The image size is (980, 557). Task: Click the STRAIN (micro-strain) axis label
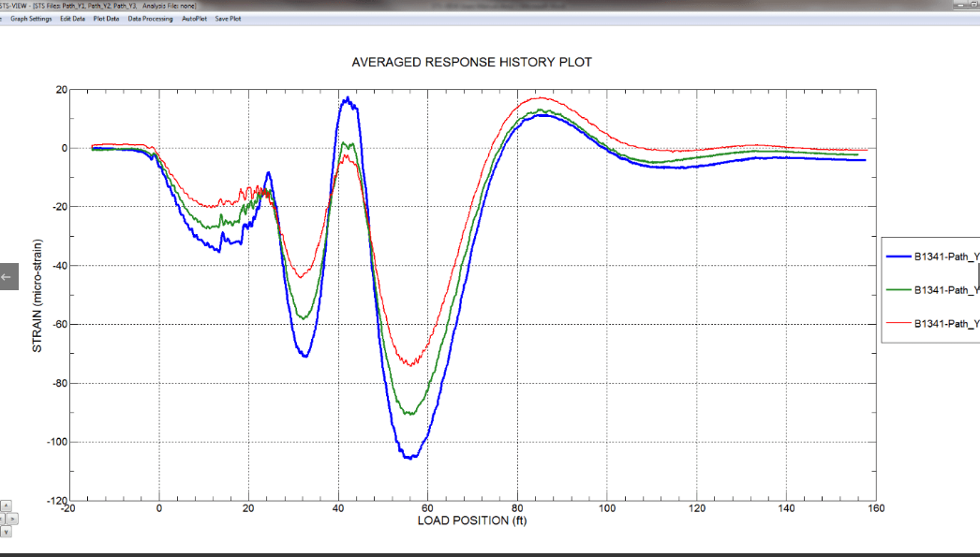pos(37,295)
